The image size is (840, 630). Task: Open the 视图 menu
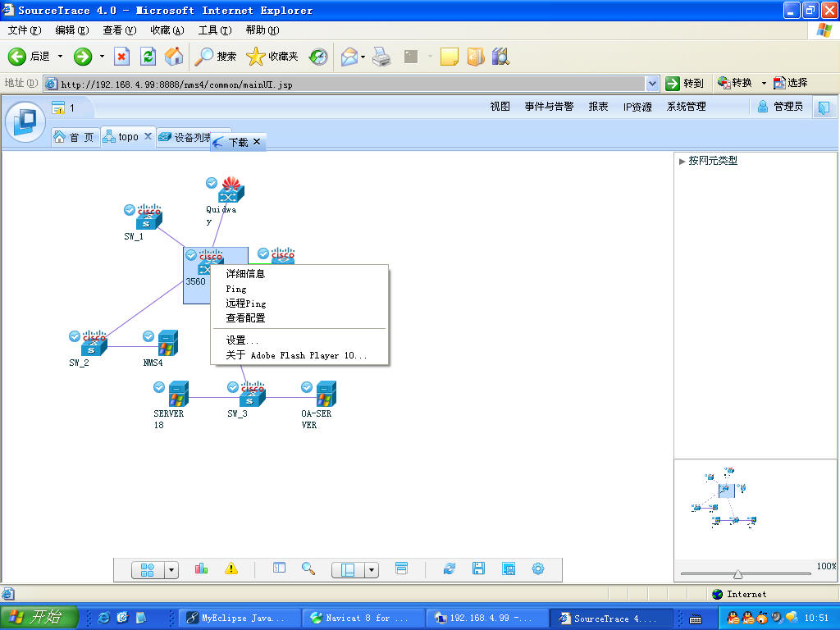point(500,107)
